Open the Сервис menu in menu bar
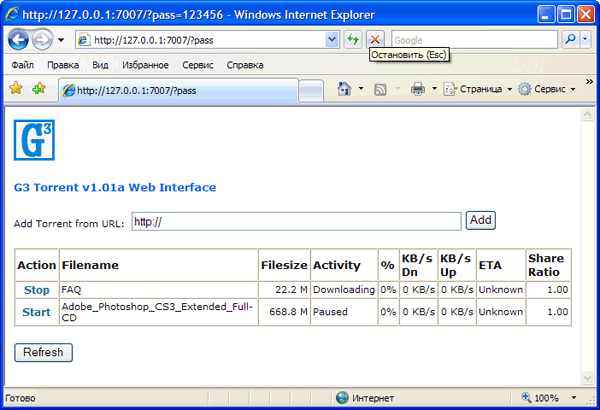Viewport: 600px width, 410px height. tap(198, 65)
